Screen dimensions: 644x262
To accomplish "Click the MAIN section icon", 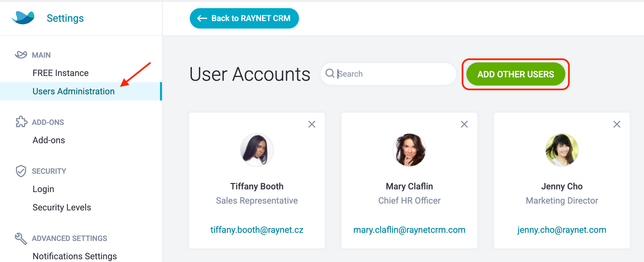I will [21, 55].
